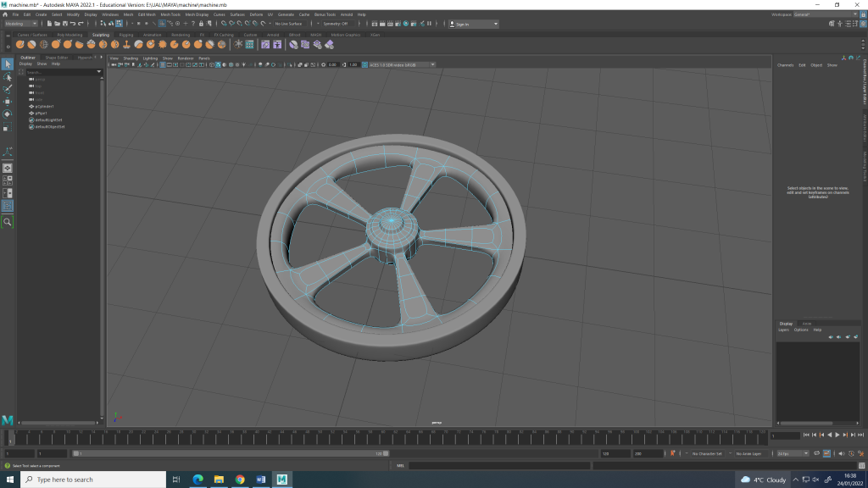Viewport: 868px width, 488px height.
Task: Select the spiky Spray sculpt brush on shelf
Action: (162, 44)
